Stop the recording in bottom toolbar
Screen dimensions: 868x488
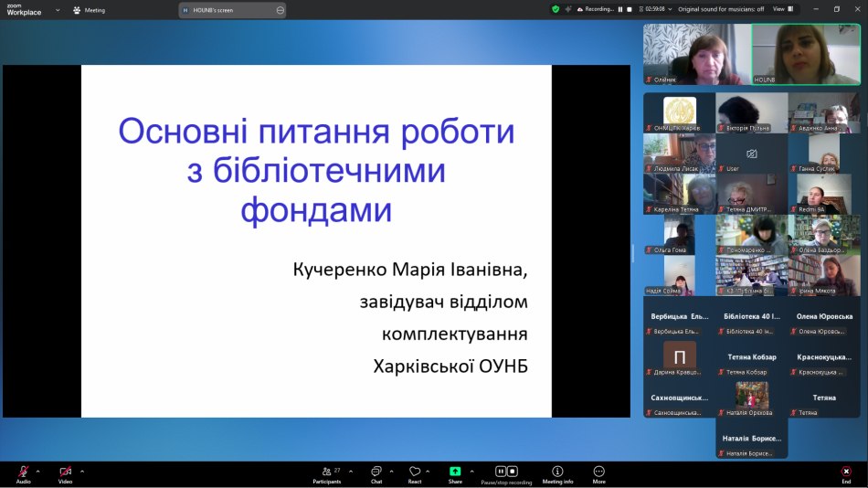tap(513, 472)
